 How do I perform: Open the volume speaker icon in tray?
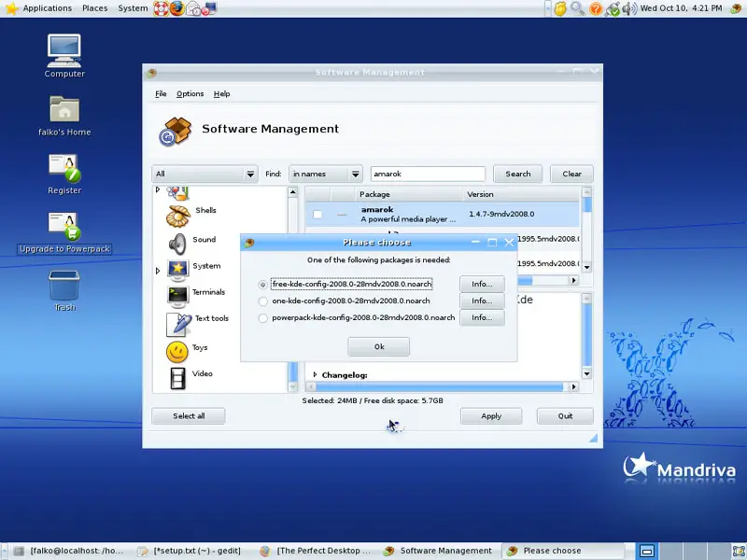[628, 8]
